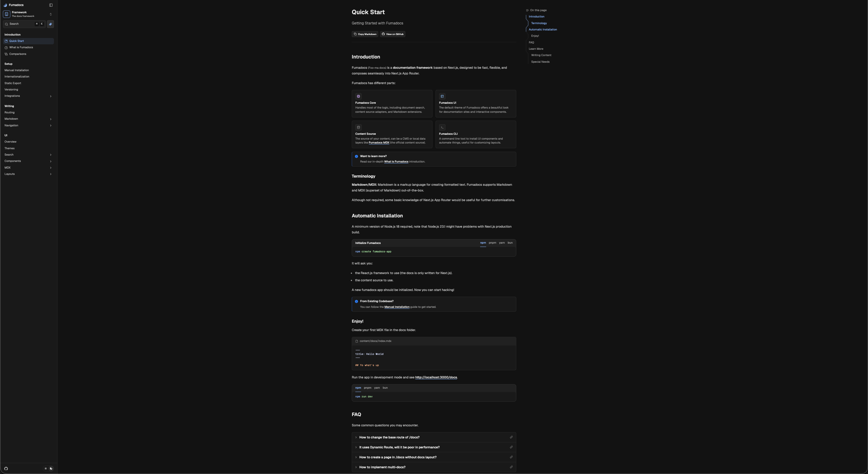Switch to light mode with the sun toggle

(x=46, y=469)
